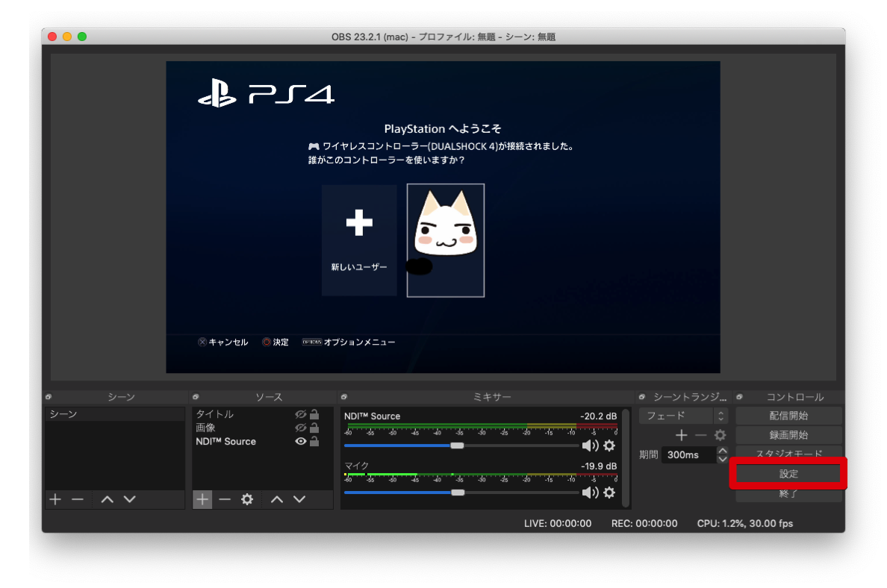
Task: Pop out the コントロール dock panel
Action: pyautogui.click(x=739, y=397)
